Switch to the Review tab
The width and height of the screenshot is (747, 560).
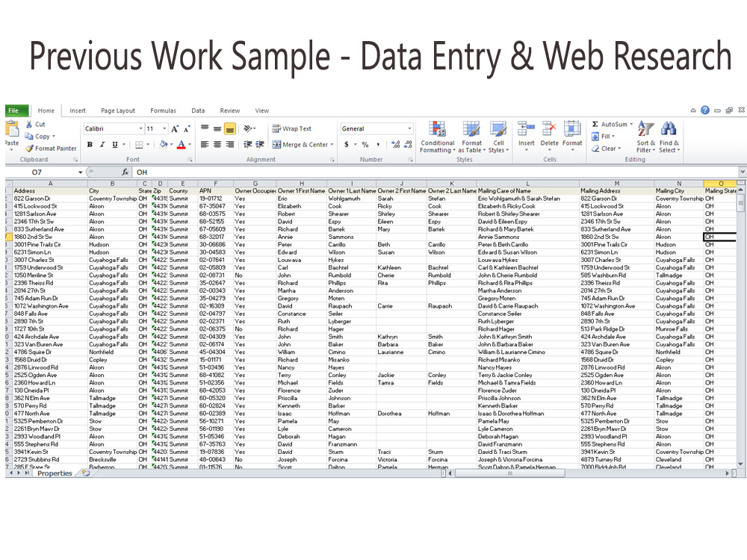click(x=229, y=111)
